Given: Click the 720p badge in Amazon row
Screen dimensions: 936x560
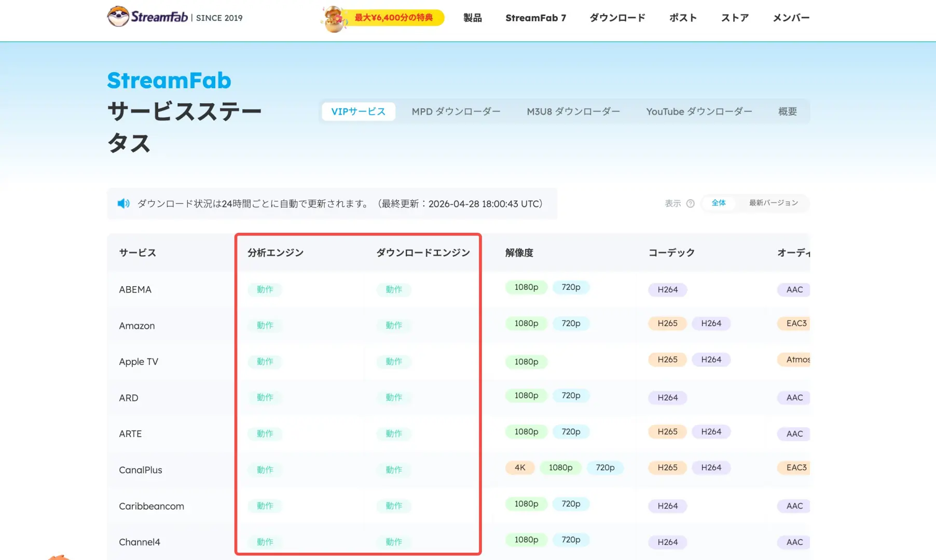Looking at the screenshot, I should click(x=571, y=324).
